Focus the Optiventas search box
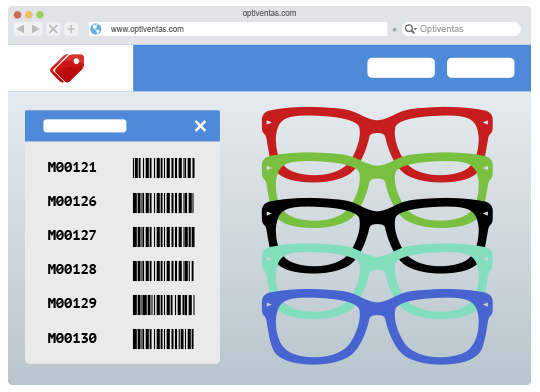Image resolution: width=540 pixels, height=392 pixels. click(461, 29)
